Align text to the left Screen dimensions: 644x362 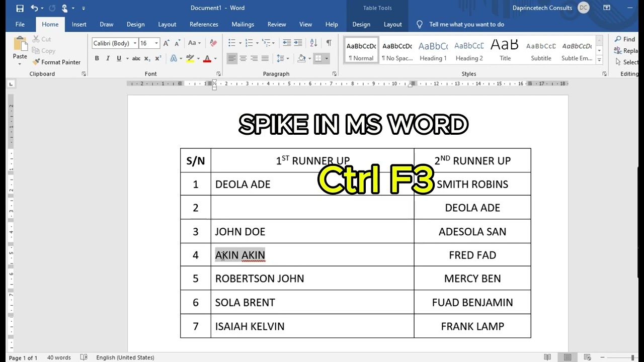232,59
